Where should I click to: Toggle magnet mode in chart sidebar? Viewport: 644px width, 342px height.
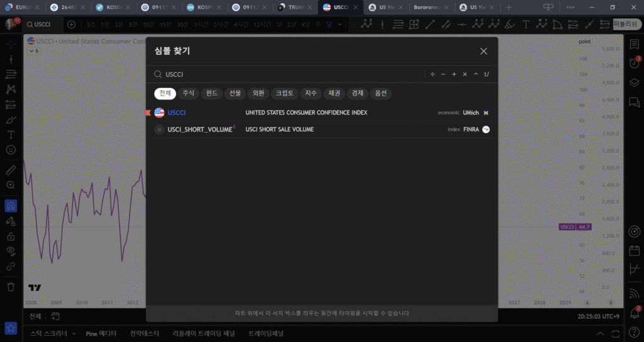11,206
